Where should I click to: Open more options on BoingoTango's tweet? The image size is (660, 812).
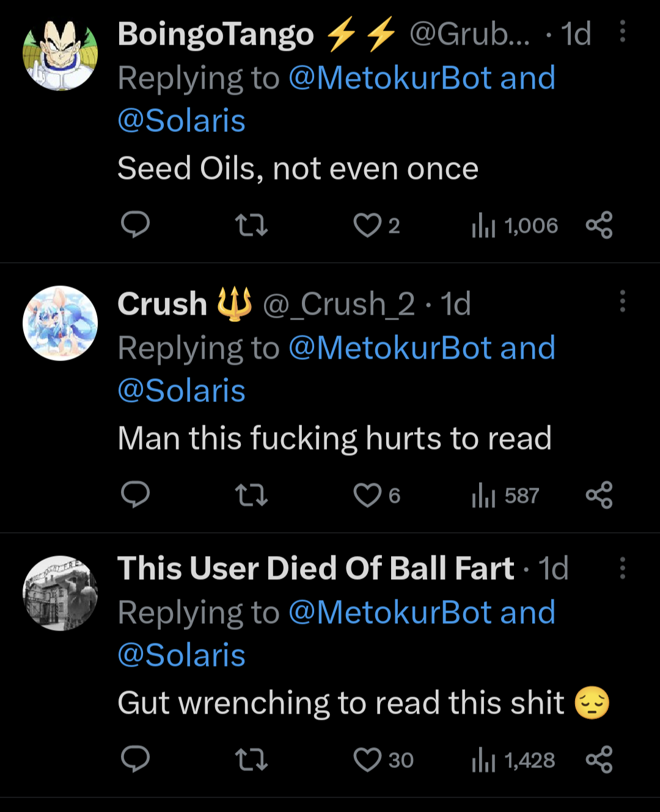622,31
